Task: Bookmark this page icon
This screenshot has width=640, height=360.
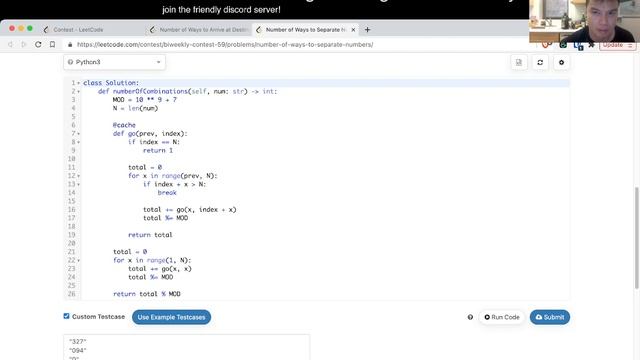Action: point(52,44)
